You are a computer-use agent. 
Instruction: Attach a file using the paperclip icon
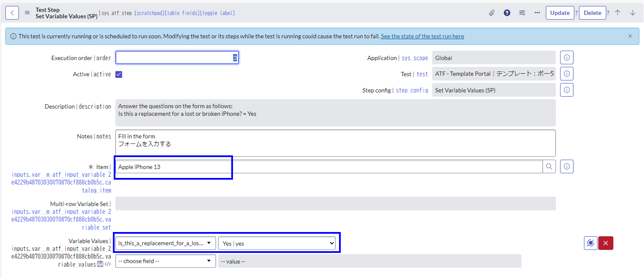tap(492, 13)
